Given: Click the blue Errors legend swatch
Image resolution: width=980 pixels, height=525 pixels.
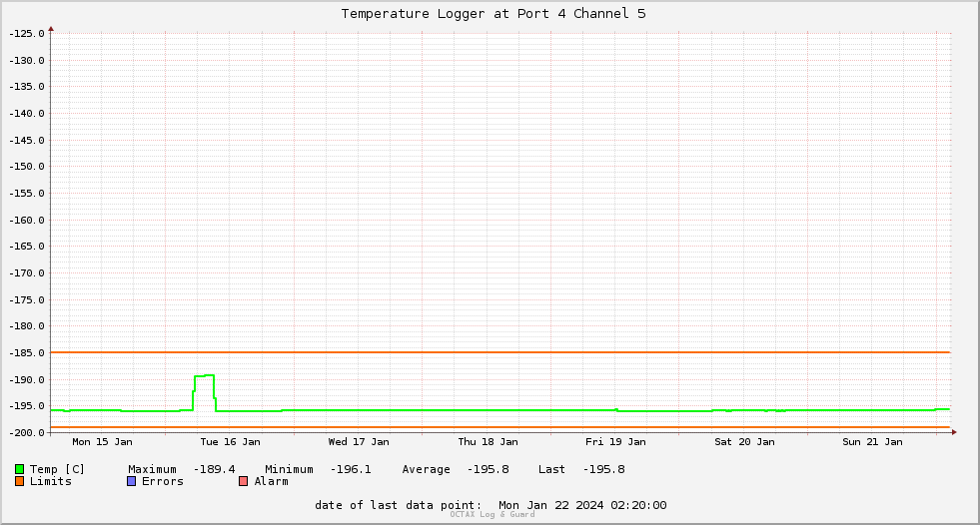Looking at the screenshot, I should (x=131, y=481).
